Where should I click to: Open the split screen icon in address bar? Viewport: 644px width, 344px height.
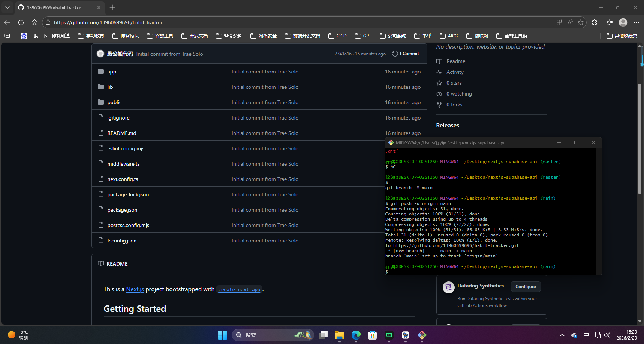tap(560, 22)
